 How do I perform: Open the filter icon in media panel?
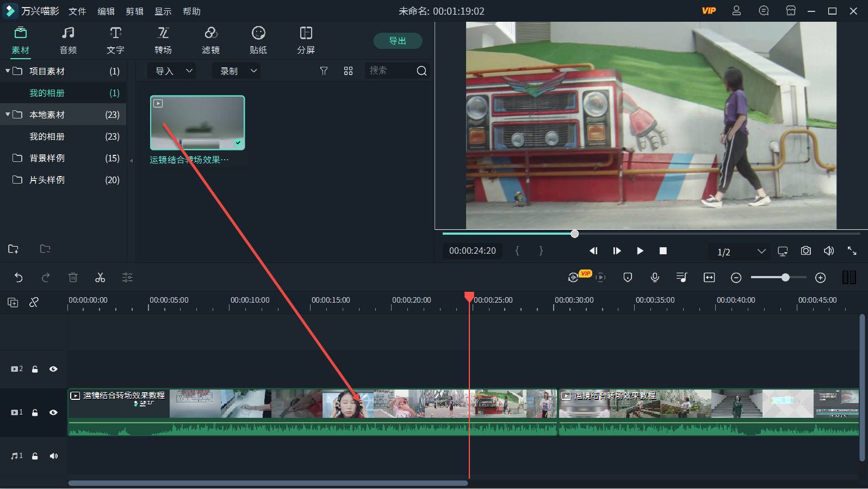click(x=324, y=71)
